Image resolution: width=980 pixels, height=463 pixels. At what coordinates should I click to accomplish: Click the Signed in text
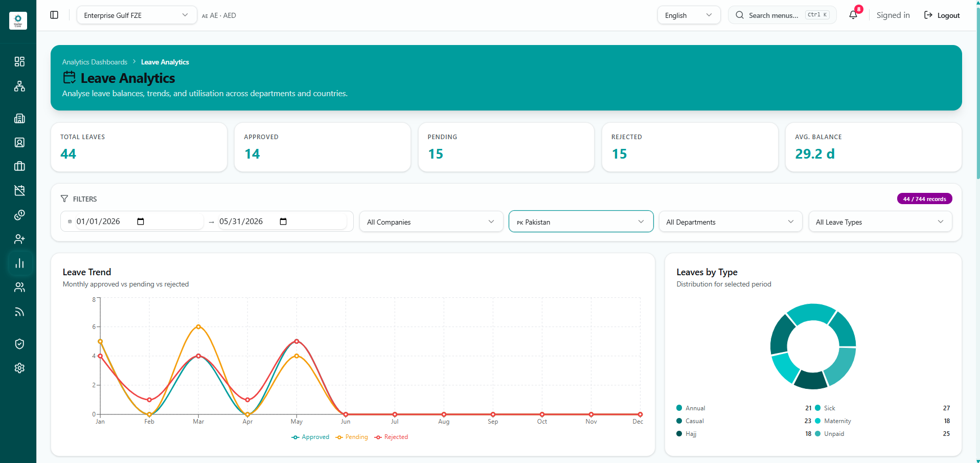click(893, 15)
